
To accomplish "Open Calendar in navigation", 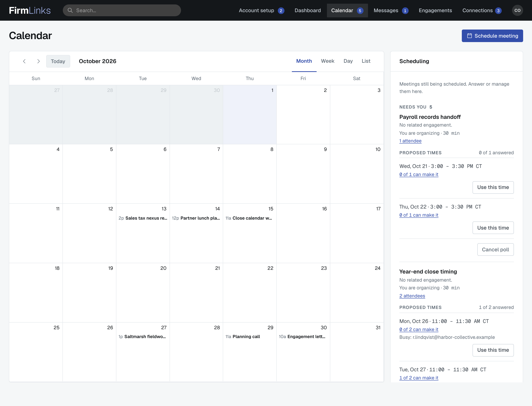I will [x=347, y=10].
